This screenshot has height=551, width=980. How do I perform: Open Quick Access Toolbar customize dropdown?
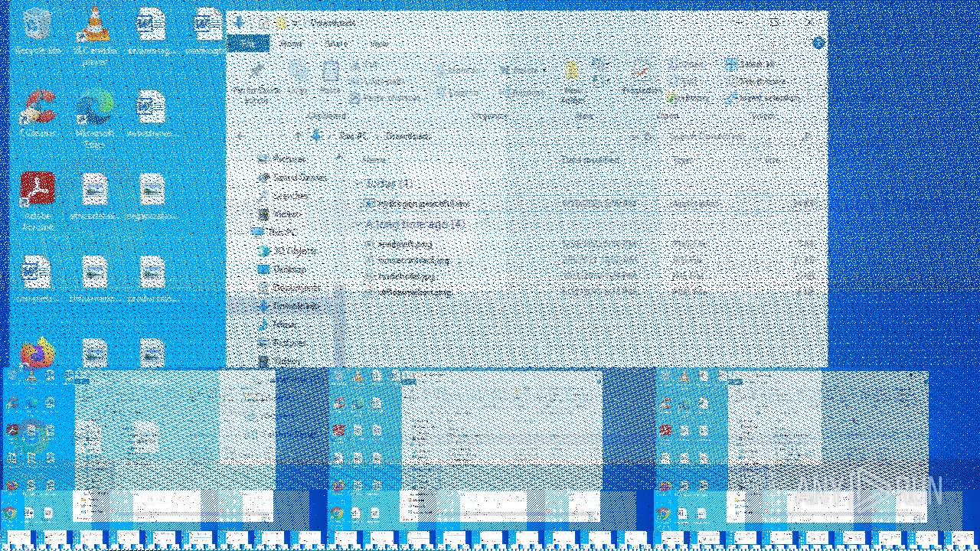(x=294, y=23)
